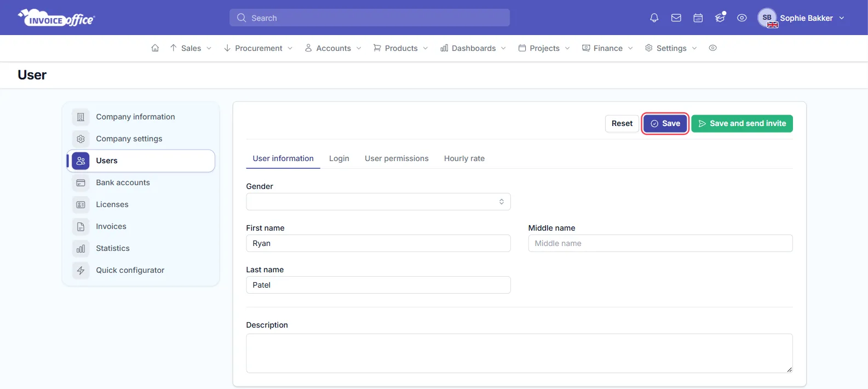The height and width of the screenshot is (389, 868).
Task: Open Quick configurator in sidebar
Action: click(x=141, y=270)
